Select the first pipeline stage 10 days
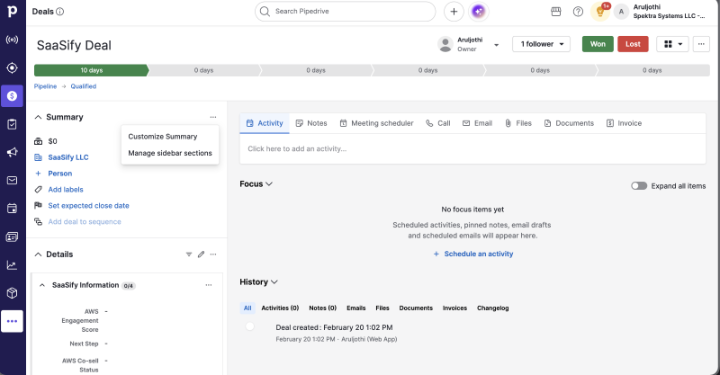720x375 pixels. coord(91,70)
